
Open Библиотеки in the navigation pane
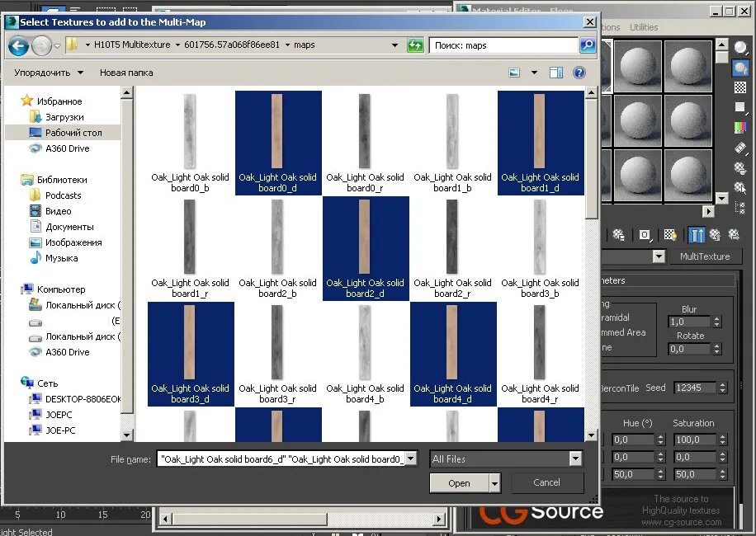coord(62,180)
